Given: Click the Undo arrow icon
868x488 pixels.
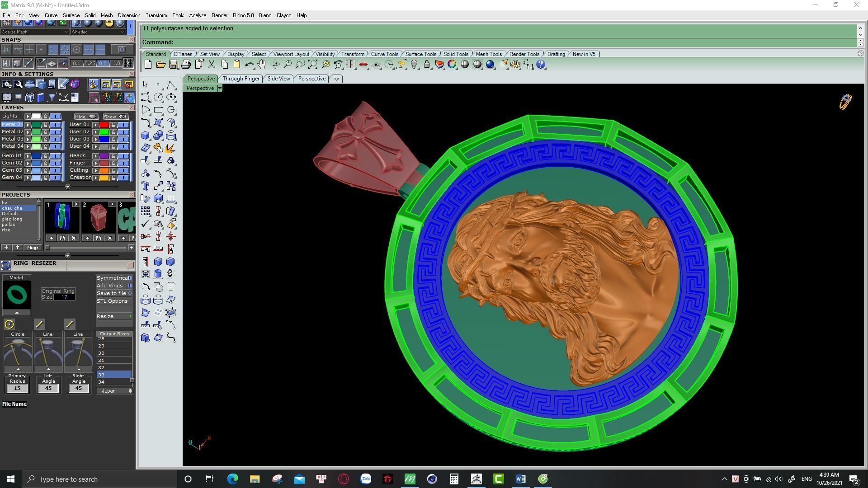Looking at the screenshot, I should (249, 65).
